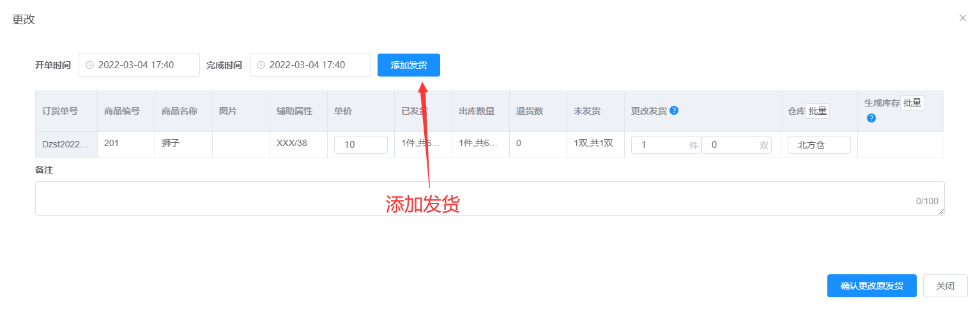Click the 关闭 button at the bottom
The image size is (980, 310).
point(945,286)
